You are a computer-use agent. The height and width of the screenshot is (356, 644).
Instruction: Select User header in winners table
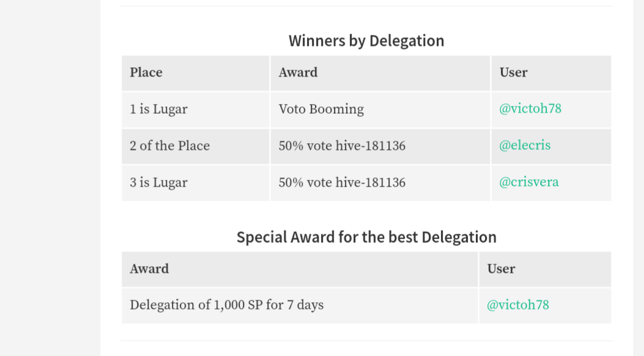[x=551, y=73]
